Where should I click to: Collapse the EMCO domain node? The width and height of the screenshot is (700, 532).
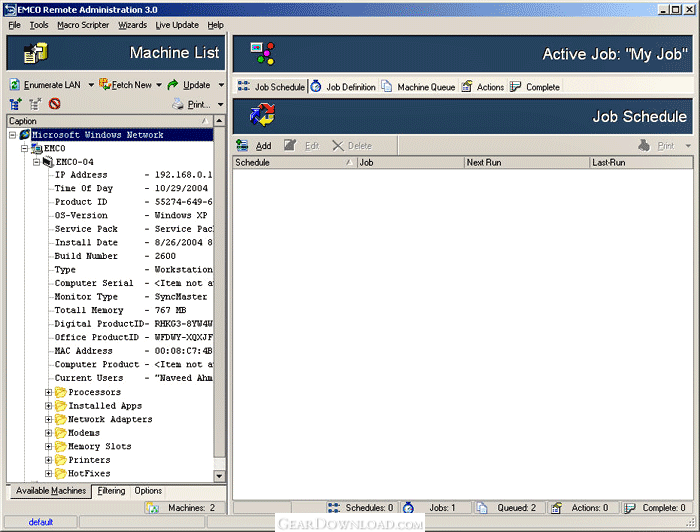(x=25, y=148)
